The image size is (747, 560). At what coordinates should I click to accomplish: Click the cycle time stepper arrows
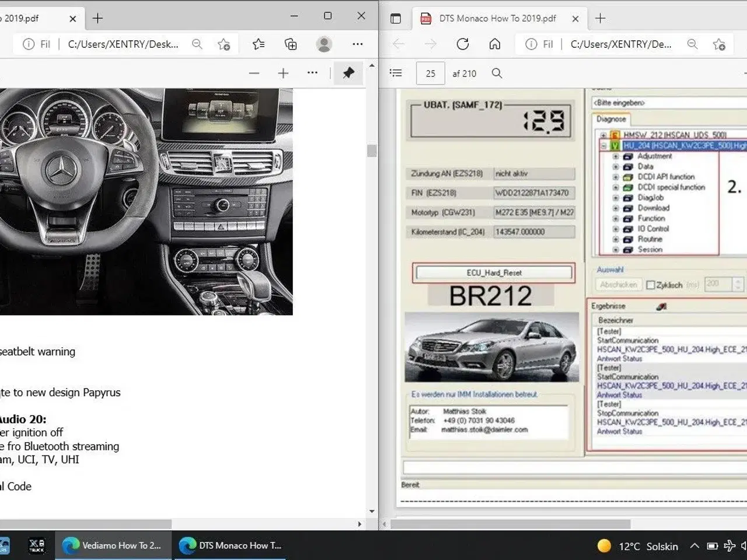pos(738,285)
